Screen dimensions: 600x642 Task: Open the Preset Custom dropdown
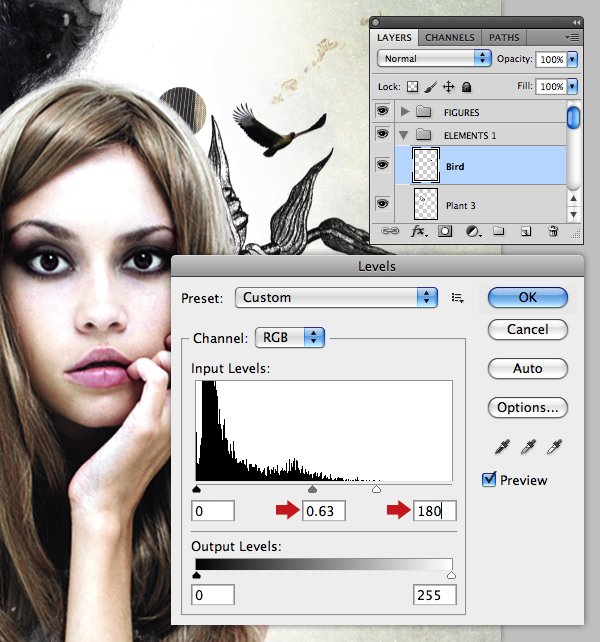(336, 298)
